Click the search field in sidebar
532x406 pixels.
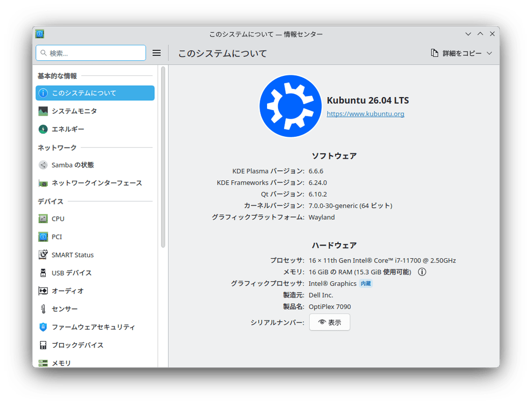pos(91,53)
